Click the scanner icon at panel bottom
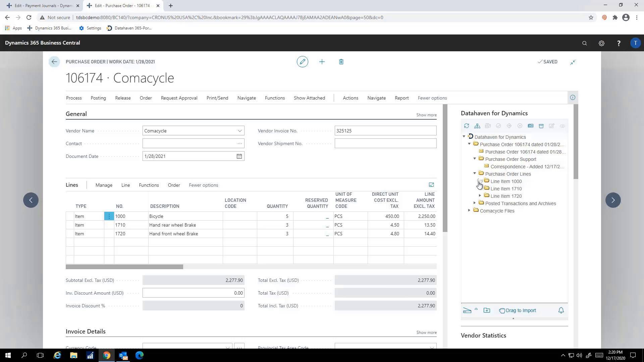 pyautogui.click(x=467, y=310)
